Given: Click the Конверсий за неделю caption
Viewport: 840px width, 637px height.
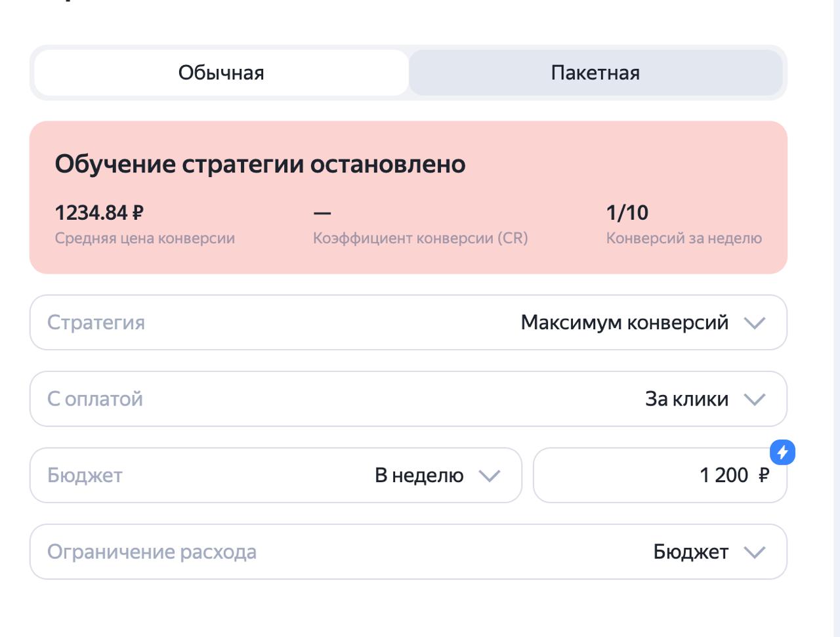Looking at the screenshot, I should 683,238.
